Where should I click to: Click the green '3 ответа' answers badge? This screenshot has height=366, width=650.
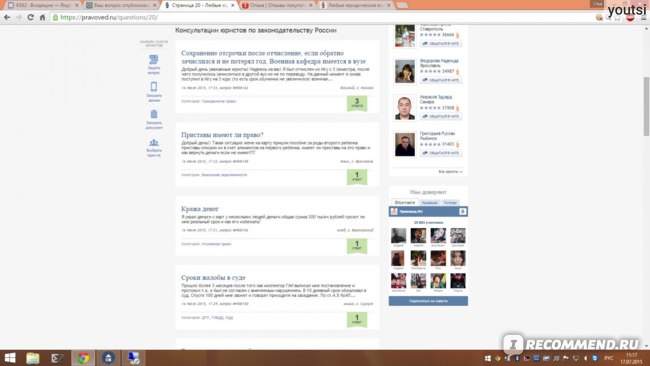(357, 103)
